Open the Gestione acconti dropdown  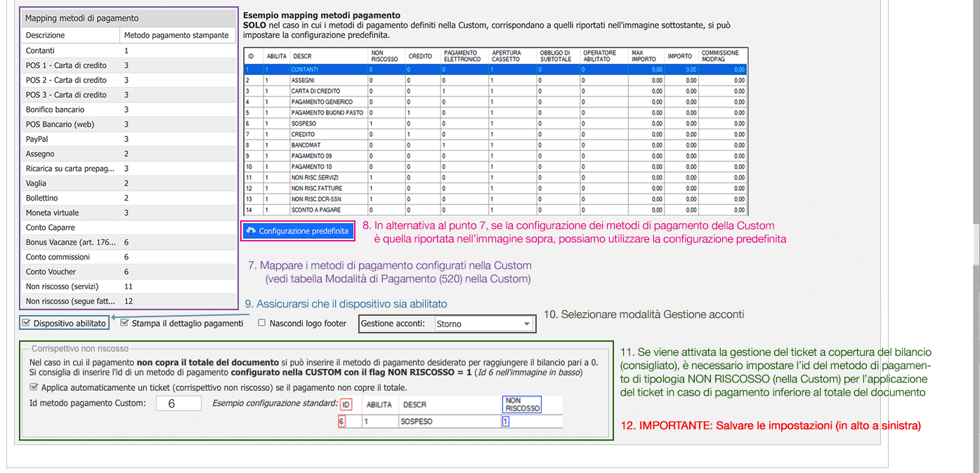click(x=483, y=324)
